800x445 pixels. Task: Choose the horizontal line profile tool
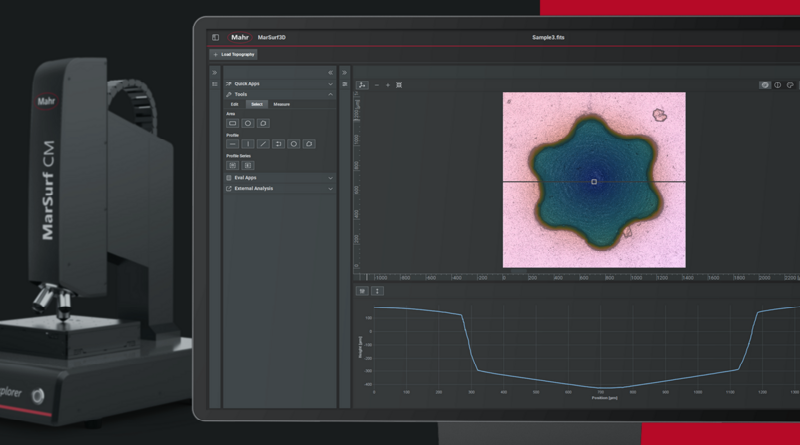[x=233, y=144]
